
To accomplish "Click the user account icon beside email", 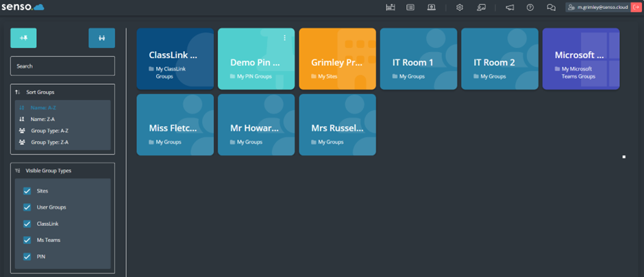I will pyautogui.click(x=571, y=8).
